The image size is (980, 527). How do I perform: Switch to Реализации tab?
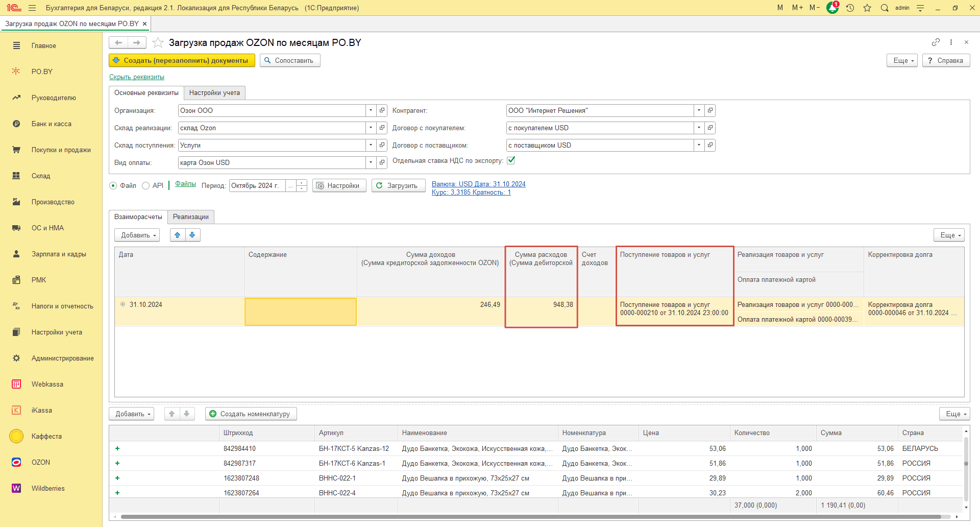191,217
